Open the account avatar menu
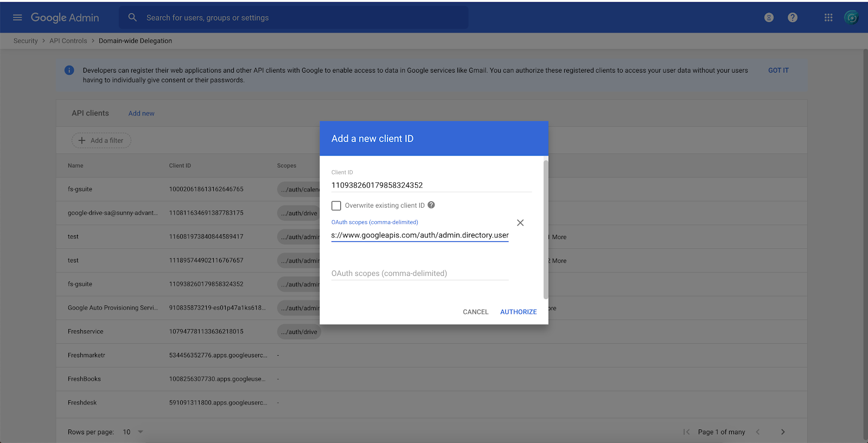Screen dimensions: 868x443 pyautogui.click(x=852, y=17)
